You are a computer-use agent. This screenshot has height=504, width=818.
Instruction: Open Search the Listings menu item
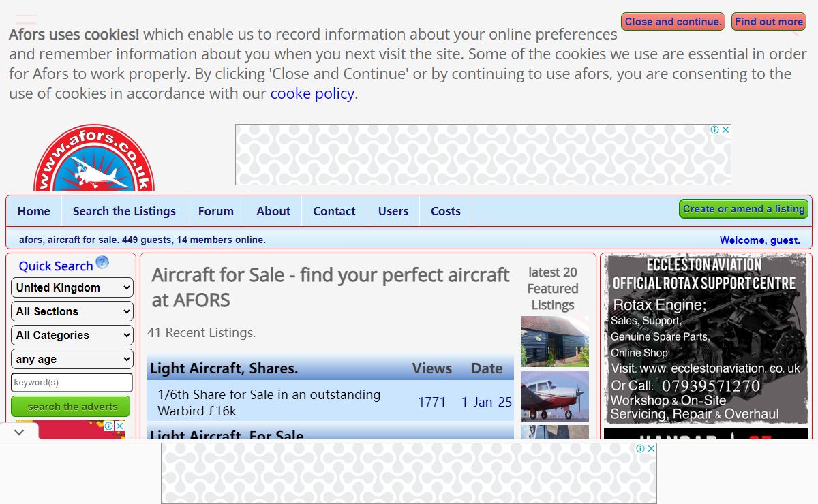point(124,211)
